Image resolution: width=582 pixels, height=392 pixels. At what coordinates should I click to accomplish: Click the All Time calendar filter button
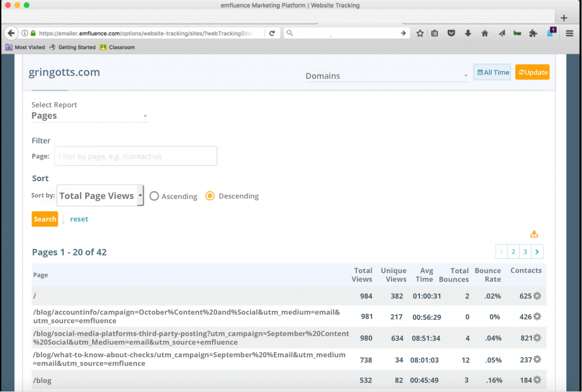coord(491,72)
